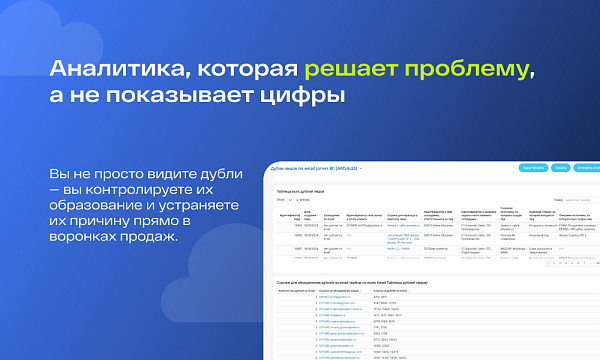600x360 pixels.
Task: Sort by the lead link column header
Action: tap(403, 217)
